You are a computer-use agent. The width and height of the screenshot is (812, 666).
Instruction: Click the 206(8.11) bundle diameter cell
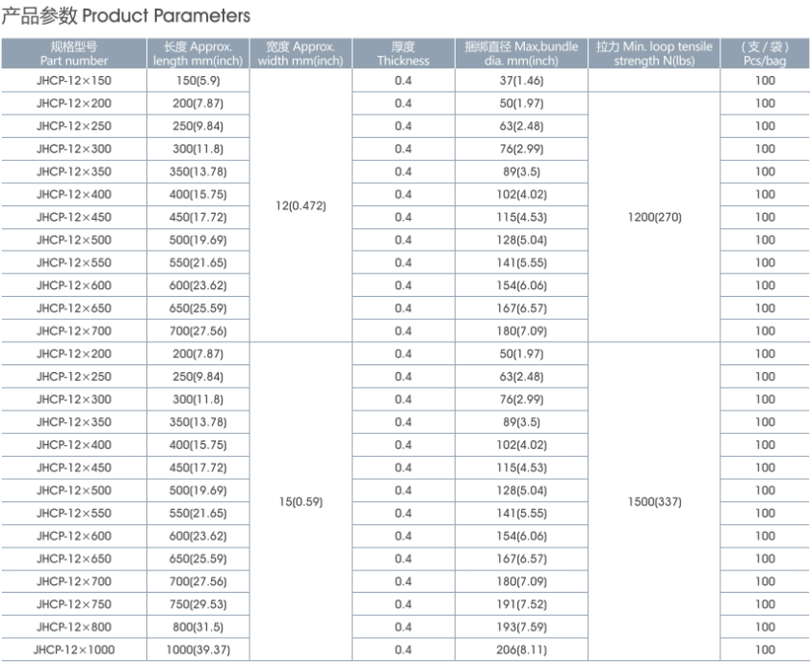[x=521, y=650]
